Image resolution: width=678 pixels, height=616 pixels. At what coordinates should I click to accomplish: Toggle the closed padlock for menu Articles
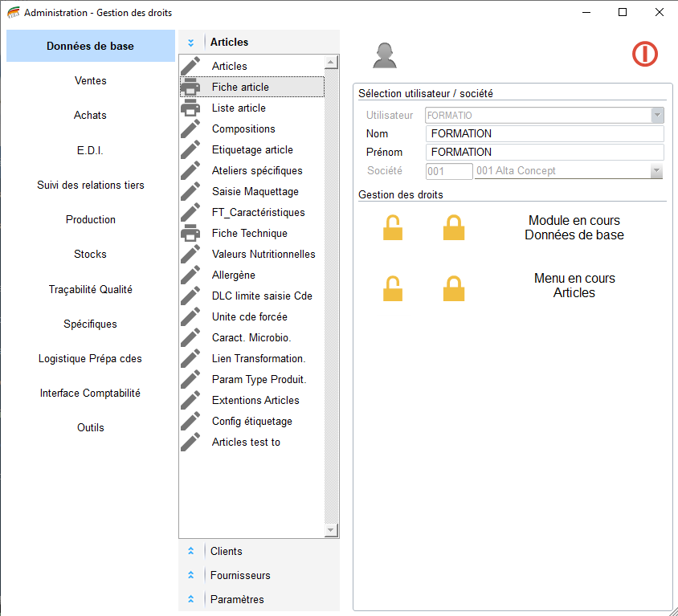click(x=454, y=288)
